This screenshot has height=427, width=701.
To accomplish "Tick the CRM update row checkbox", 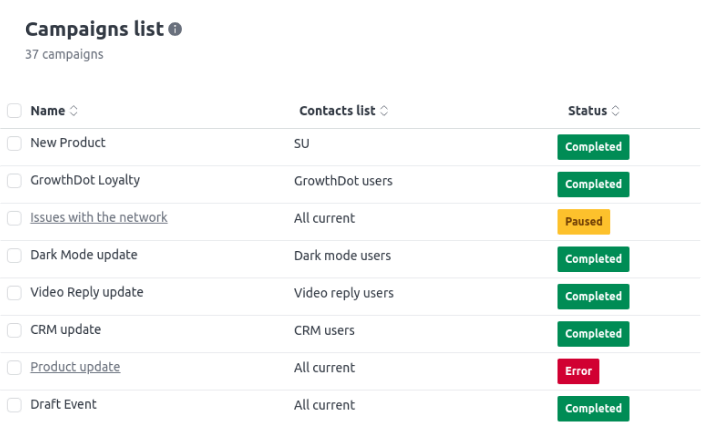I will click(14, 330).
